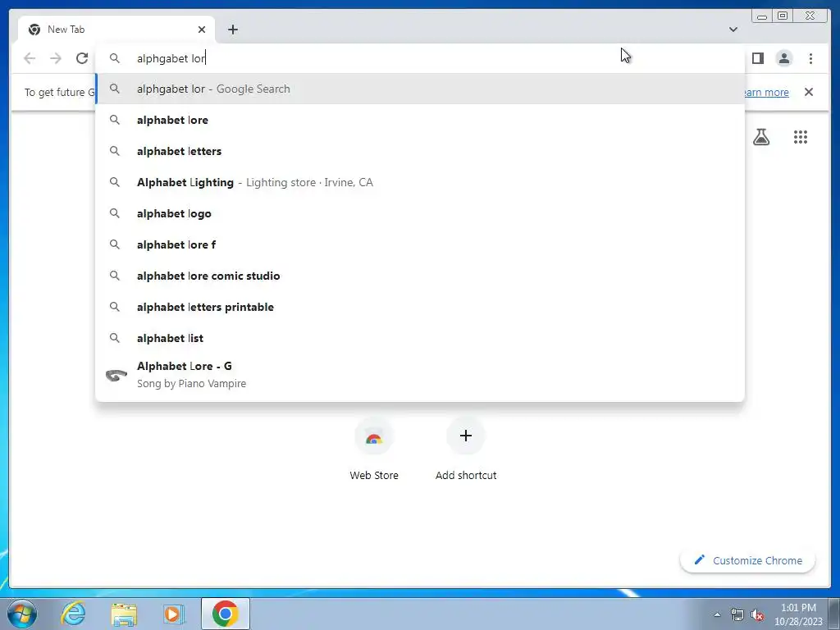Choose 'alphabet letters printable' suggestion
This screenshot has width=840, height=630.
(420, 307)
